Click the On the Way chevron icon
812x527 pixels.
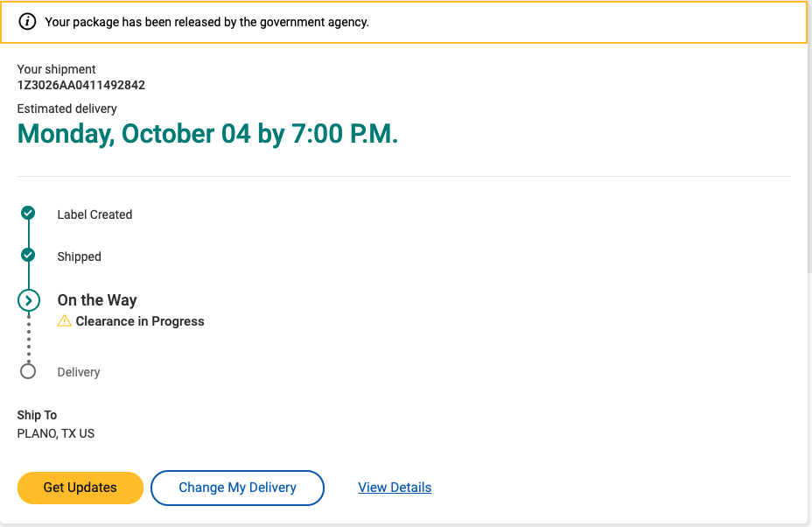point(29,300)
